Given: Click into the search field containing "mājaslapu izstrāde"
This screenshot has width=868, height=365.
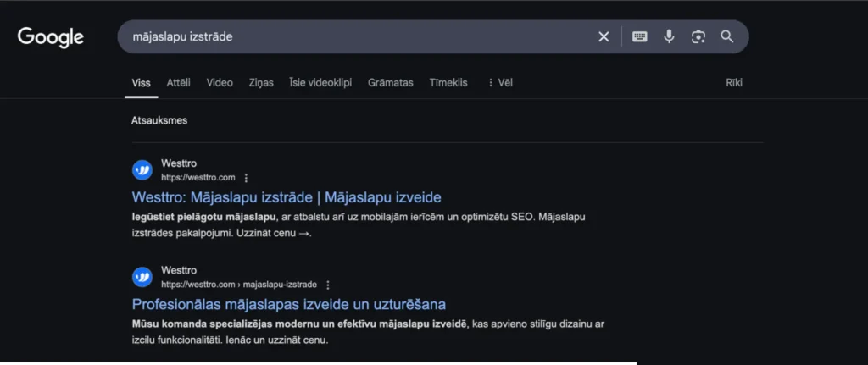Looking at the screenshot, I should (354, 37).
